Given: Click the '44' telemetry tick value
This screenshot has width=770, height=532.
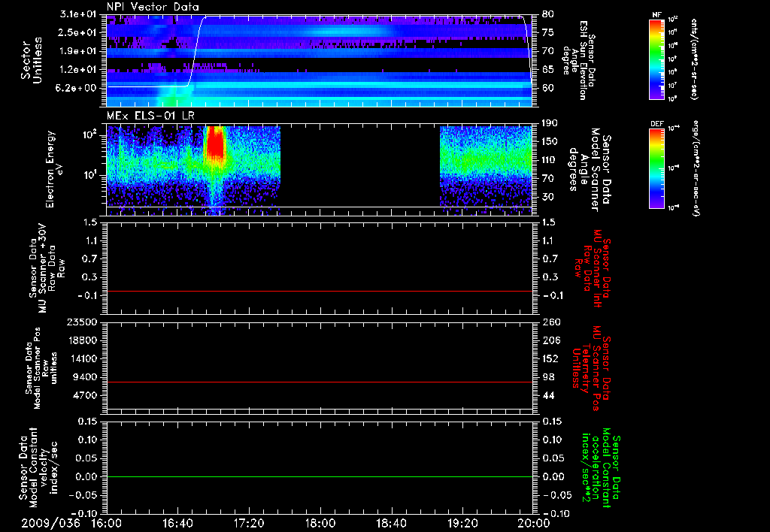Looking at the screenshot, I should [x=548, y=395].
